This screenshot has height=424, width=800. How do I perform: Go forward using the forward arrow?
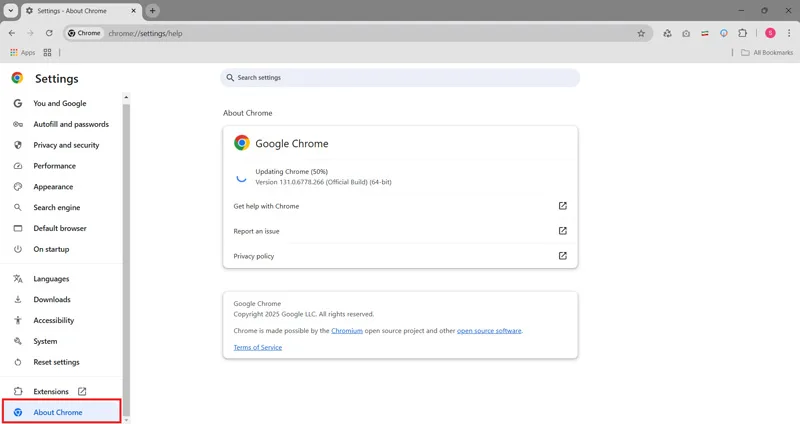tap(30, 33)
